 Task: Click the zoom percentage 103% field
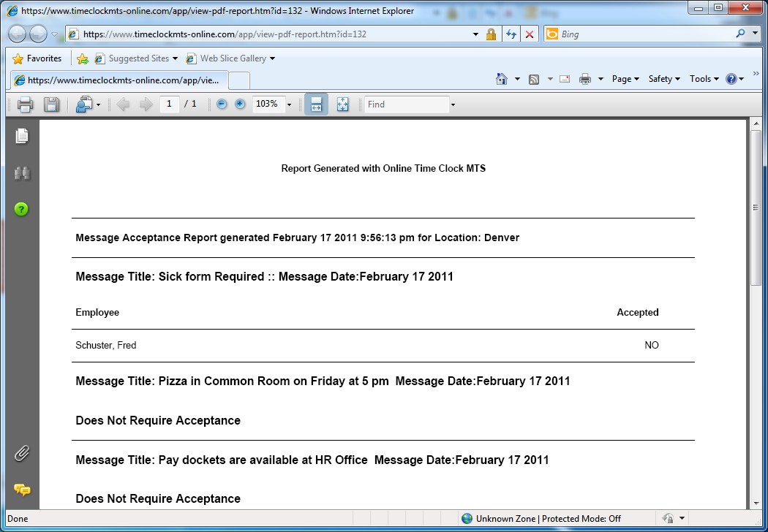pos(268,104)
